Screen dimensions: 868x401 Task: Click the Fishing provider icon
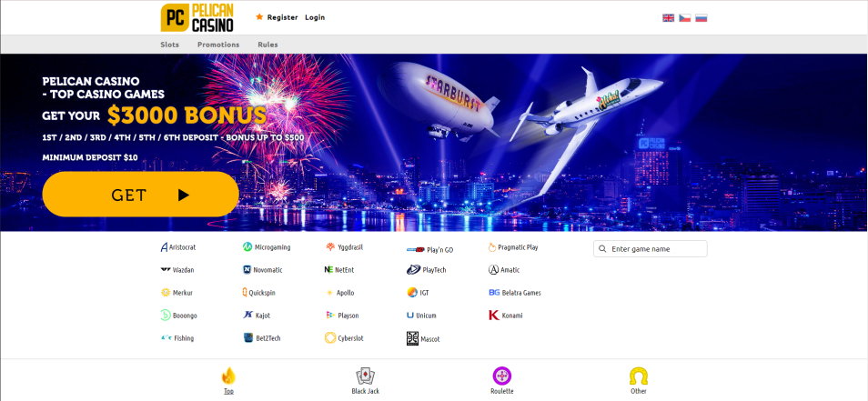pyautogui.click(x=166, y=338)
